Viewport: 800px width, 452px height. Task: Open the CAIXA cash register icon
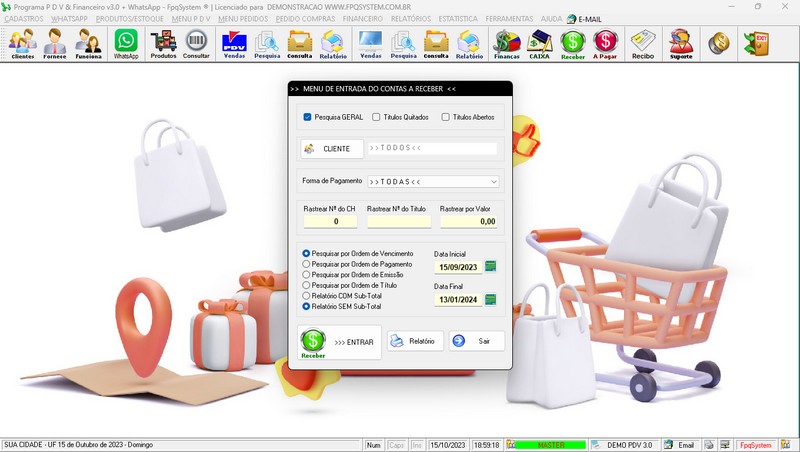[539, 44]
